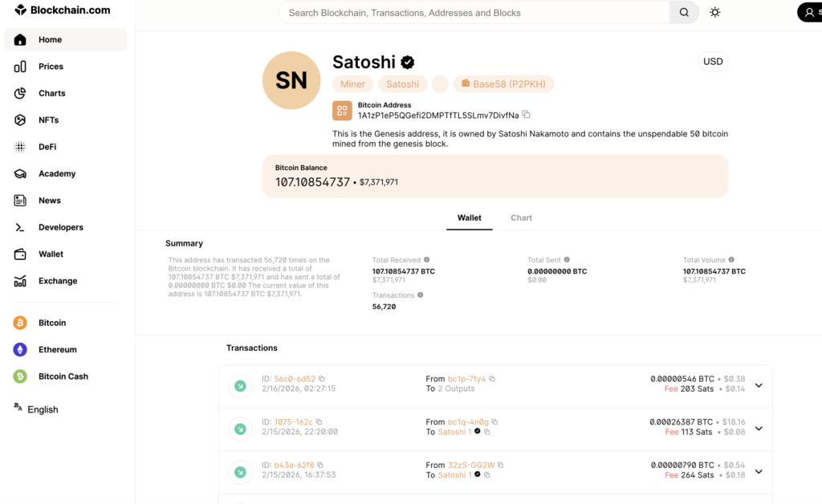Switch to the Chart tab

pyautogui.click(x=521, y=218)
